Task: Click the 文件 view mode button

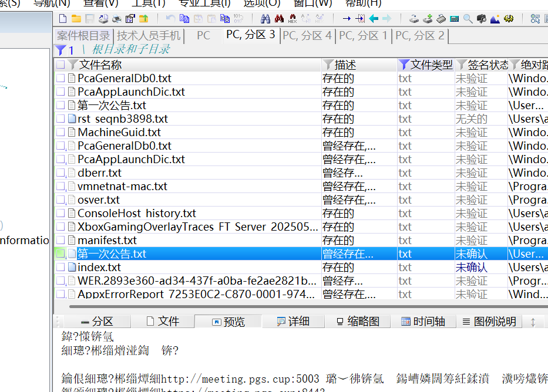Action: pos(163,322)
